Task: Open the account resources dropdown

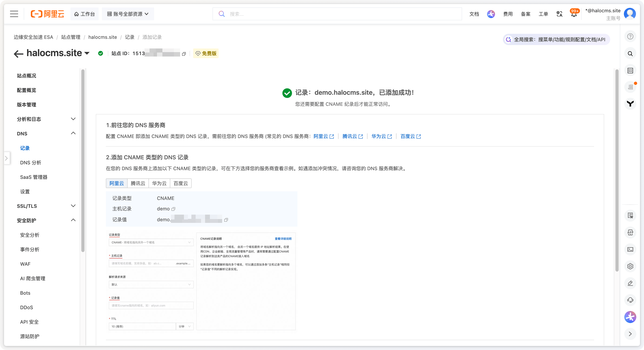Action: click(128, 14)
